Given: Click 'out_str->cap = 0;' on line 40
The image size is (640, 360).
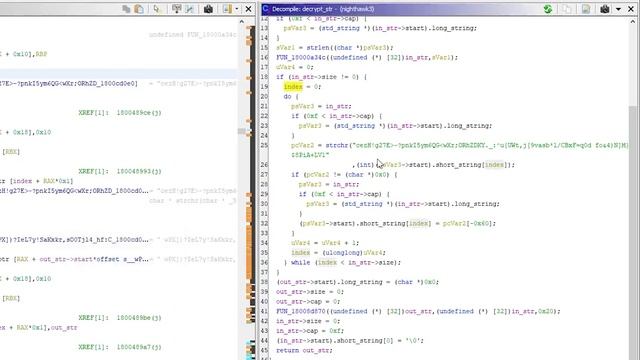Looking at the screenshot, I should click(308, 302).
